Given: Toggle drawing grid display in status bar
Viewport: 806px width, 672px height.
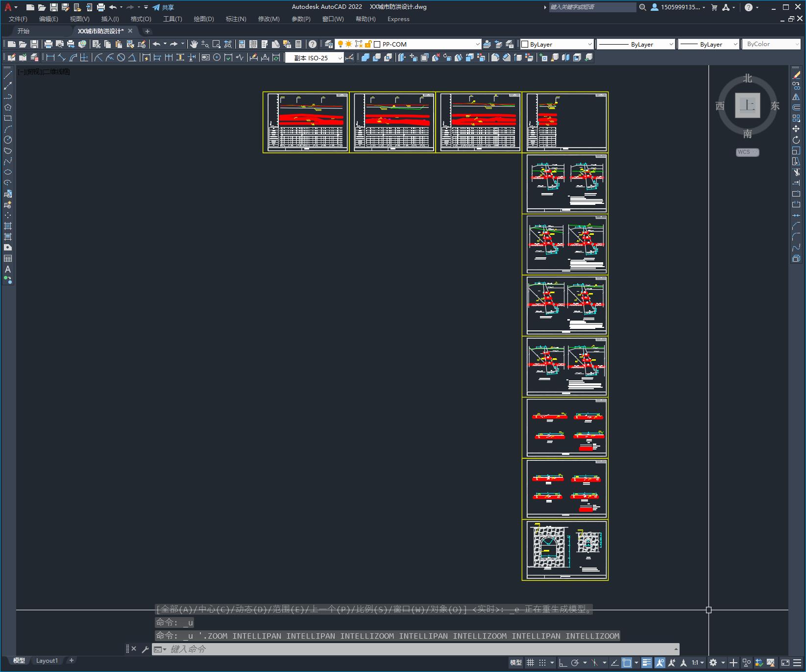Looking at the screenshot, I should pos(530,663).
